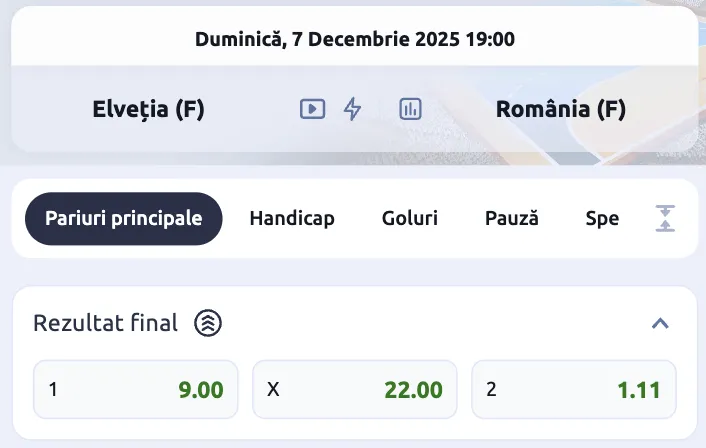Switch to the Pauză tab
This screenshot has height=448, width=706.
pyautogui.click(x=512, y=218)
